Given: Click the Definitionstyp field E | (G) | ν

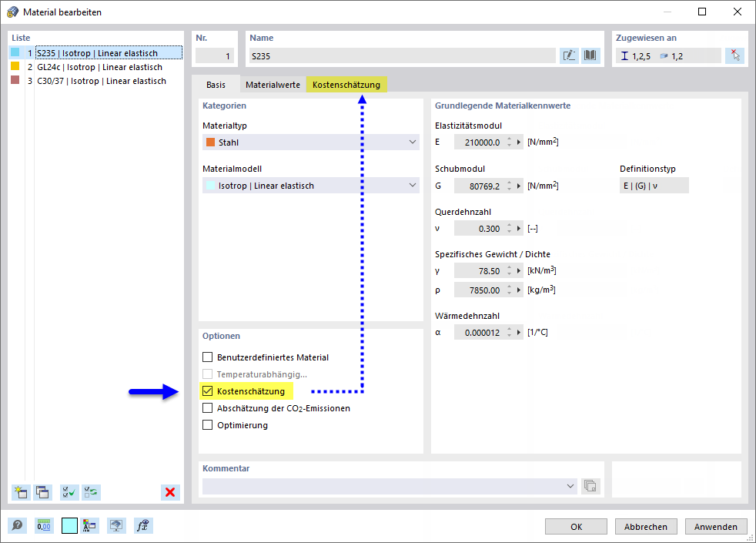Looking at the screenshot, I should pos(654,186).
